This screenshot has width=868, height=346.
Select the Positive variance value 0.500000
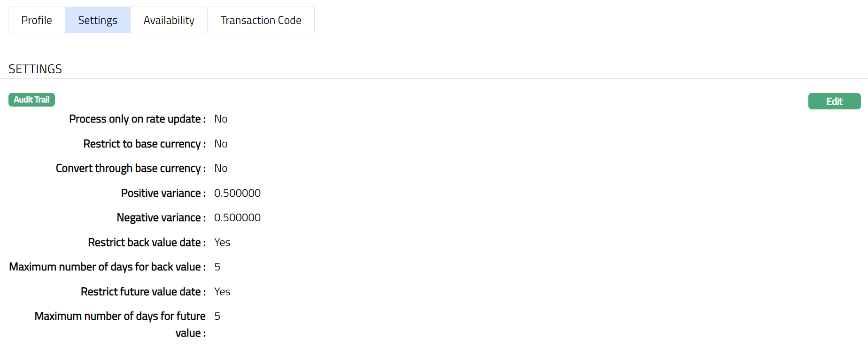tap(237, 193)
